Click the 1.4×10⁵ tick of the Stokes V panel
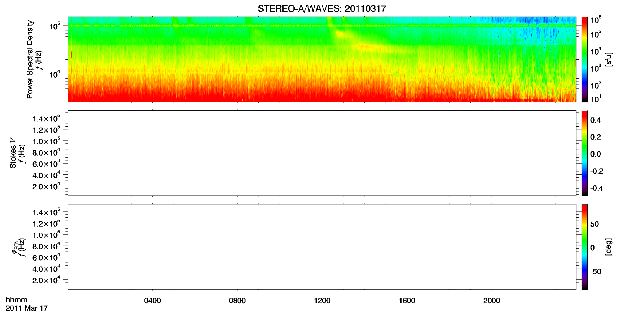Viewport: 644px width, 332px height. click(46, 119)
